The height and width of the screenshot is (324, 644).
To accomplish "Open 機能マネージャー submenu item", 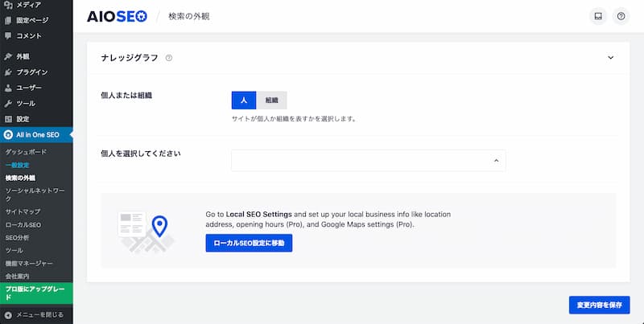I will pyautogui.click(x=29, y=264).
